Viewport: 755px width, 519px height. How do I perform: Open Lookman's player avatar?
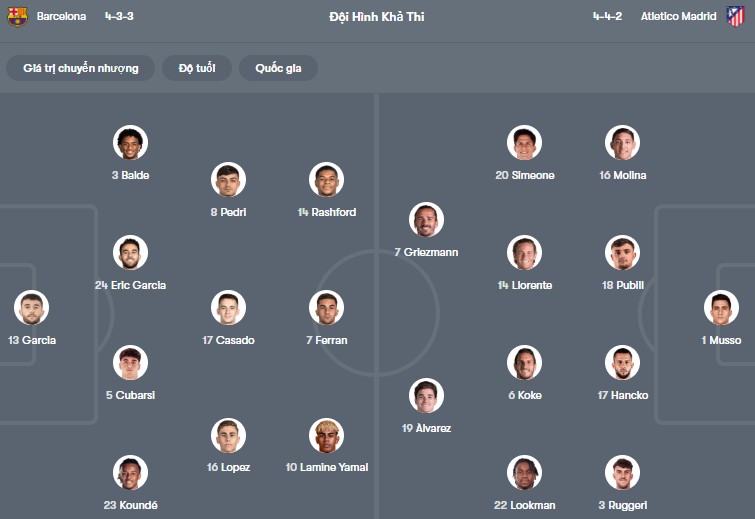point(524,472)
